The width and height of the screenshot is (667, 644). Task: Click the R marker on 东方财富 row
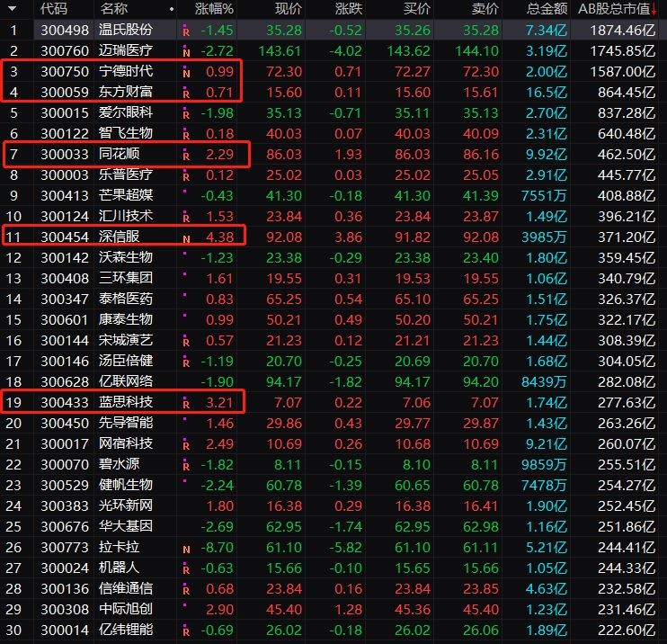pos(186,94)
